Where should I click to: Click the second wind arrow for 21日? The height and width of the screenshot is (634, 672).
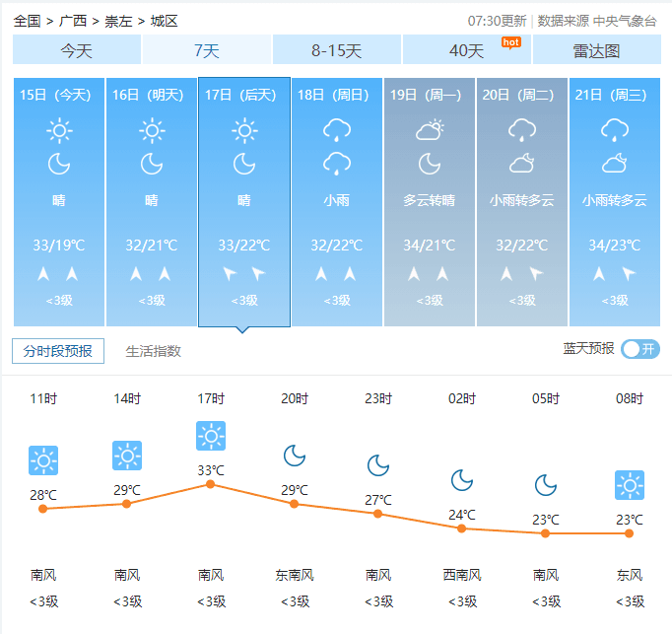click(629, 273)
